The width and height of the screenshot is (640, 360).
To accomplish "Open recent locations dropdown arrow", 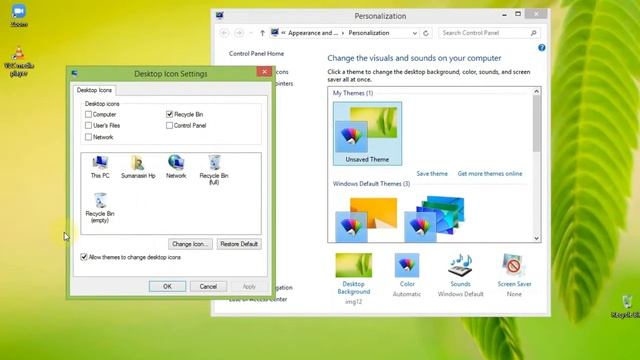I will (x=251, y=33).
